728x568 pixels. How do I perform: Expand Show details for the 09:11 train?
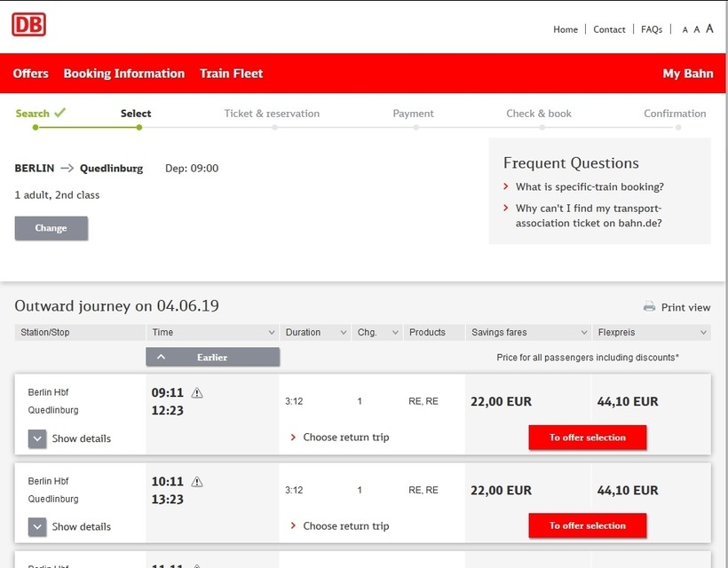(37, 438)
